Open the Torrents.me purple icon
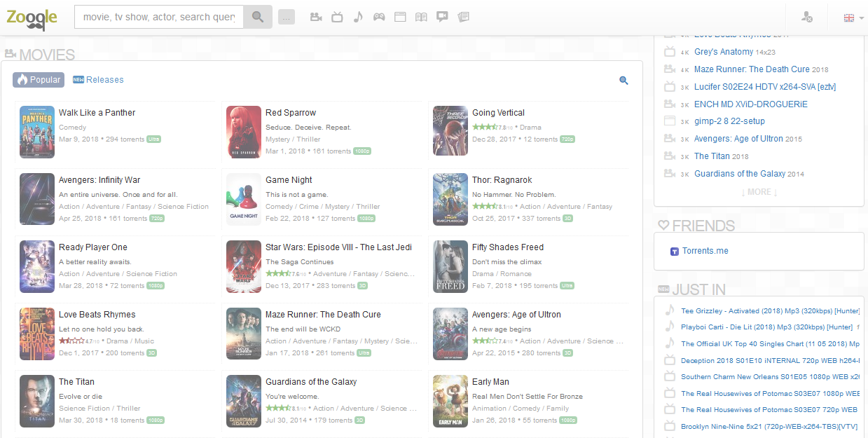 675,251
